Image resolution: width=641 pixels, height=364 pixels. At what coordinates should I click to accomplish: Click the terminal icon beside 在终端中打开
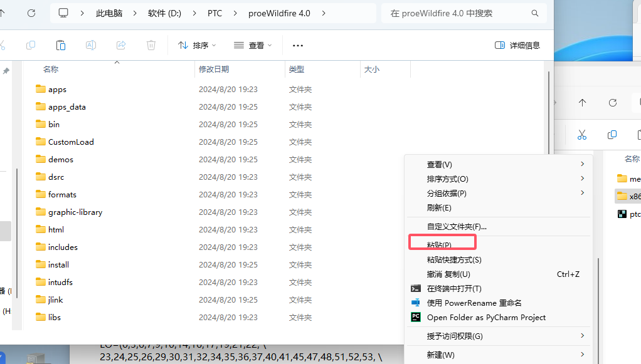tap(416, 288)
